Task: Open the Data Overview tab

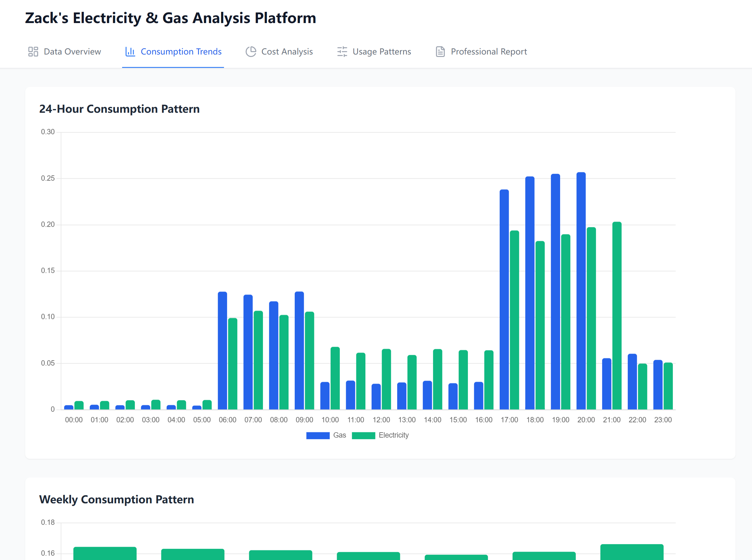Action: click(x=64, y=51)
